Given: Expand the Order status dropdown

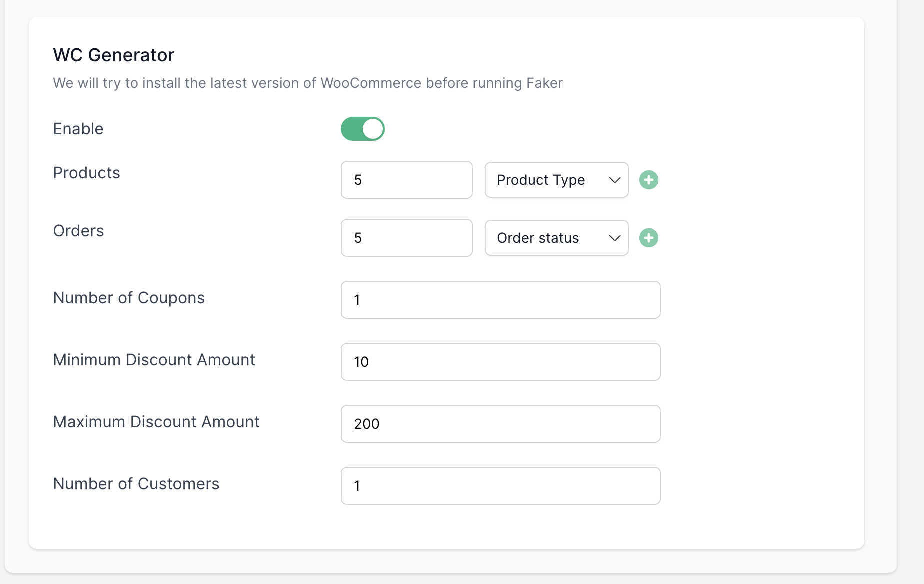Looking at the screenshot, I should coord(556,238).
